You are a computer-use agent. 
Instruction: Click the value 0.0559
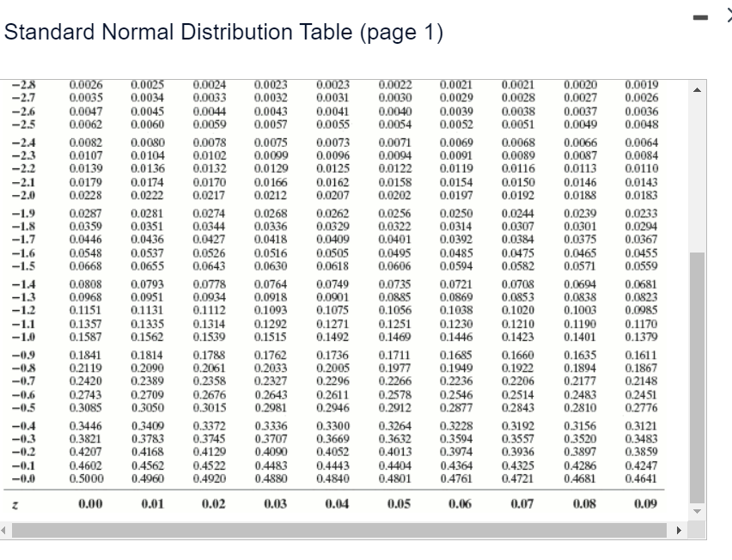[x=642, y=266]
